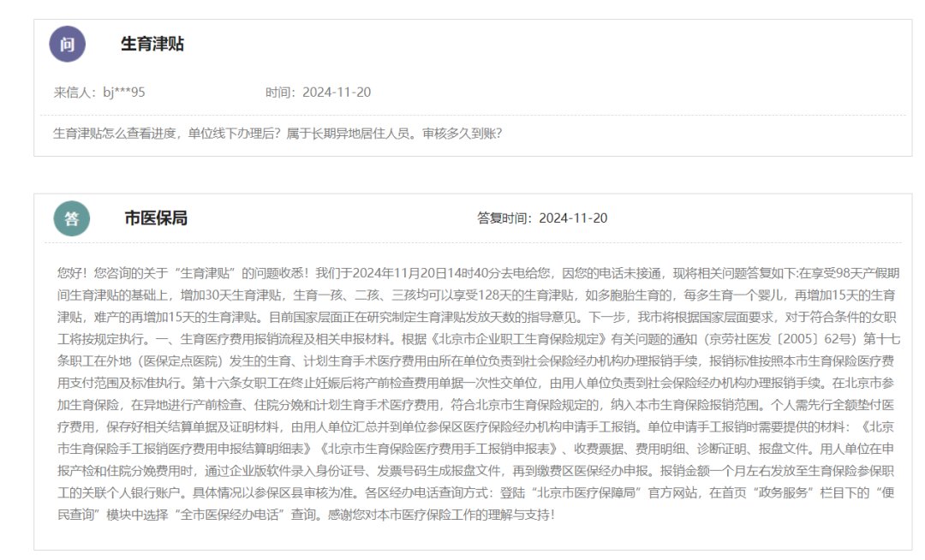Click the answer line starting 条职工在外地
The image size is (925, 560).
(x=475, y=361)
